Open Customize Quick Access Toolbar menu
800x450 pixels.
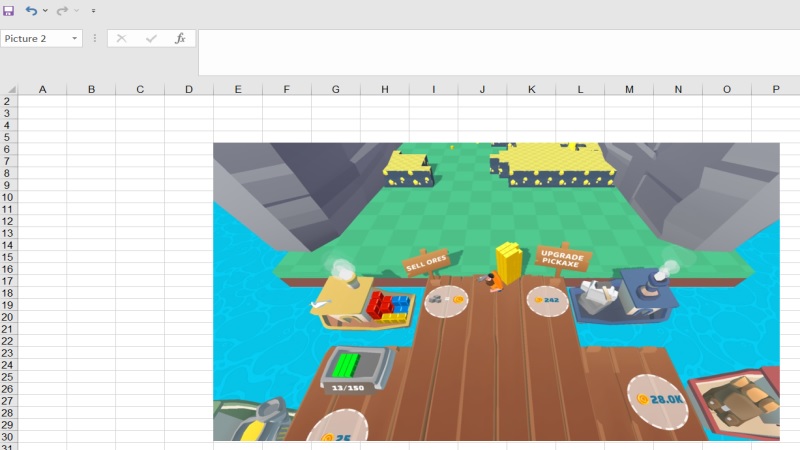click(x=93, y=10)
